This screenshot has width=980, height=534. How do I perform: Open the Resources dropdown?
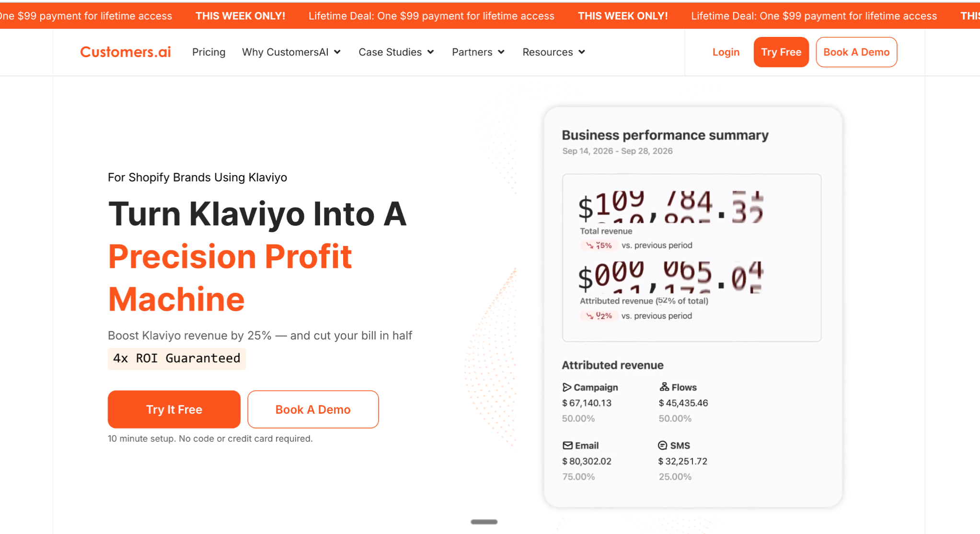[553, 52]
